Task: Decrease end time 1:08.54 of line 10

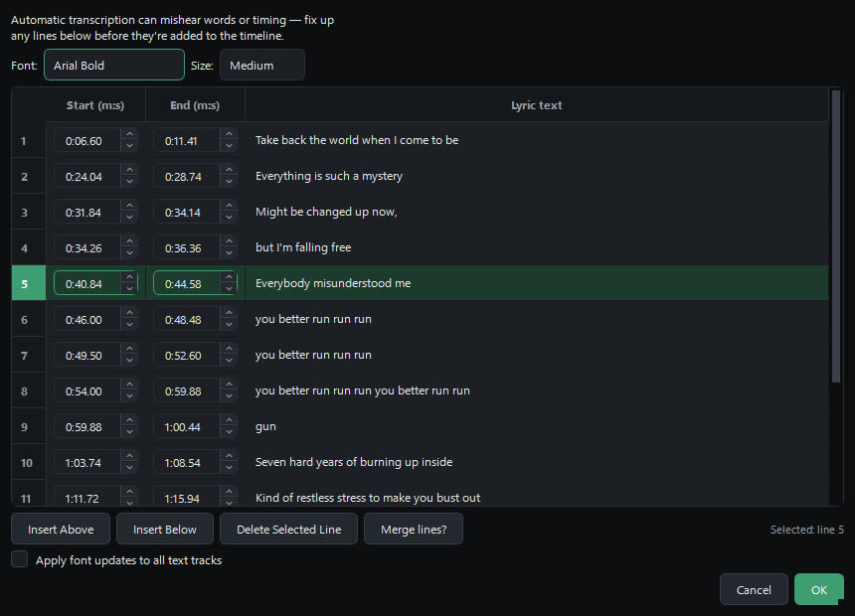Action: point(229,468)
